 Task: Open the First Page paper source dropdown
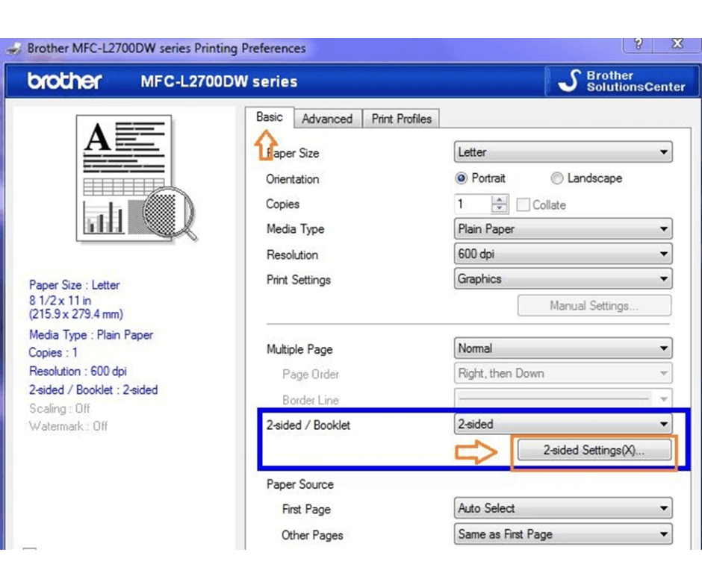pos(563,509)
